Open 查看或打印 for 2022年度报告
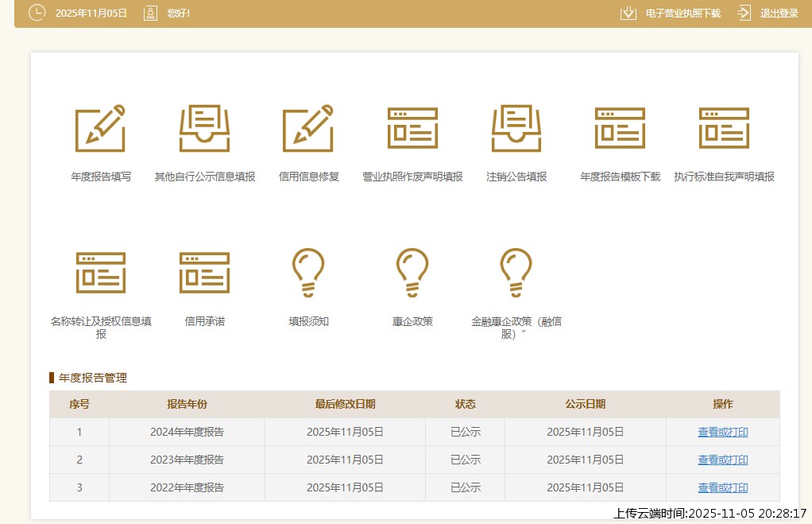This screenshot has height=524, width=812. click(x=722, y=487)
